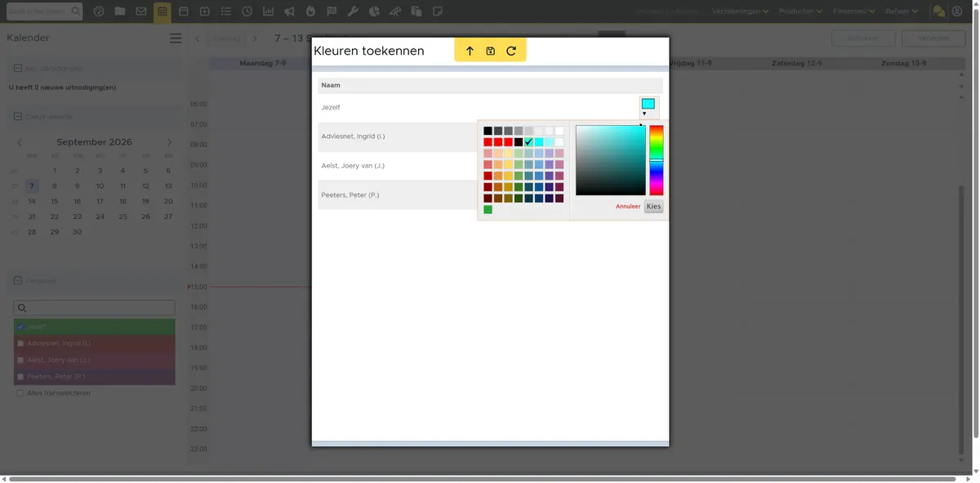Viewport: 980px width, 483px height.
Task: Toggle the Alles (de)selecteren checkbox
Action: [20, 393]
